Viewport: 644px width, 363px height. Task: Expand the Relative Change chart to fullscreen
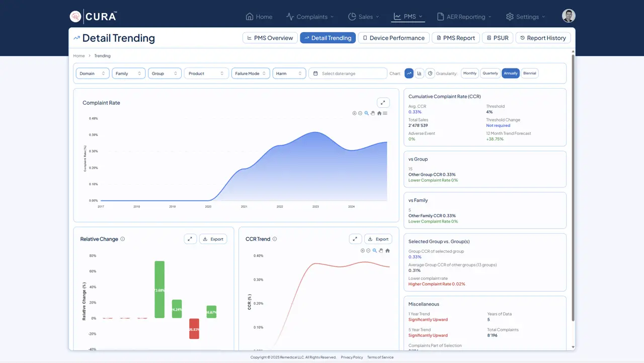click(190, 239)
